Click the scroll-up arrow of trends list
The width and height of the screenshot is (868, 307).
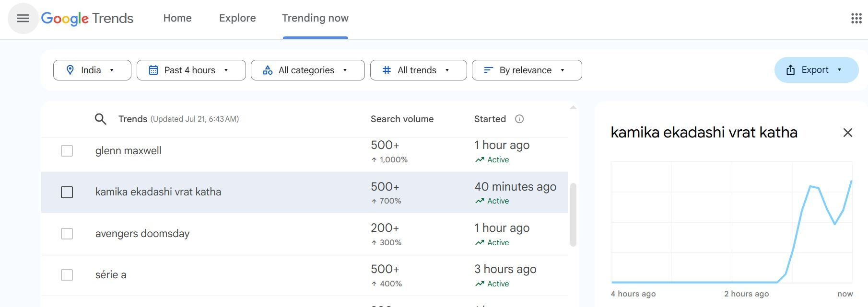pyautogui.click(x=573, y=108)
